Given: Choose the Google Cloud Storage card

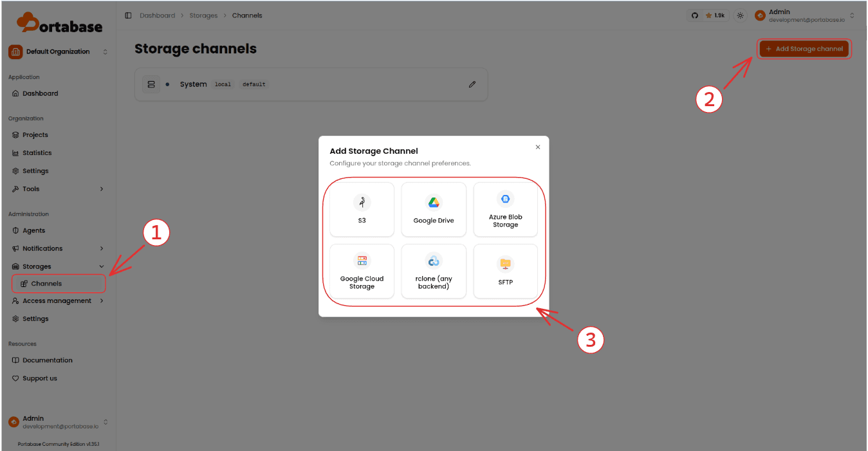Looking at the screenshot, I should pos(362,272).
